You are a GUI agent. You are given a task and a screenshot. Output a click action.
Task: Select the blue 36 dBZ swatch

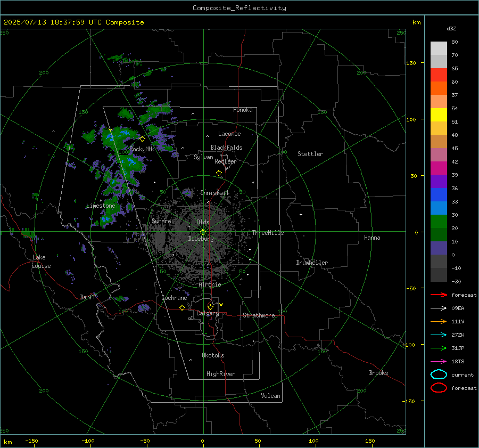point(439,194)
